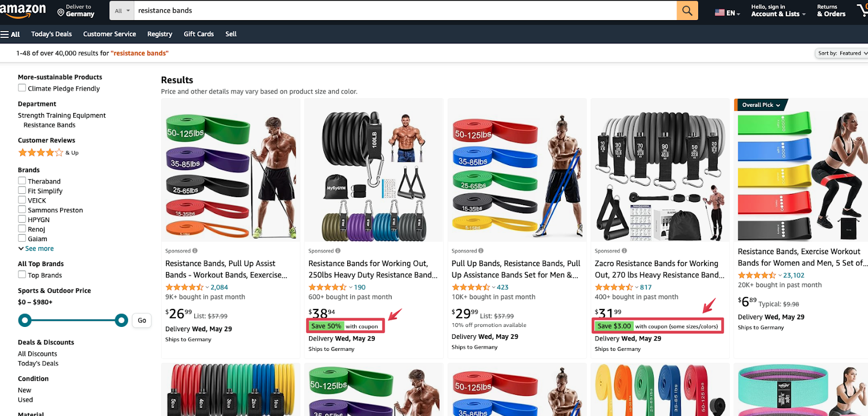Open the Sort by Featured dropdown
The width and height of the screenshot is (868, 416).
point(841,53)
